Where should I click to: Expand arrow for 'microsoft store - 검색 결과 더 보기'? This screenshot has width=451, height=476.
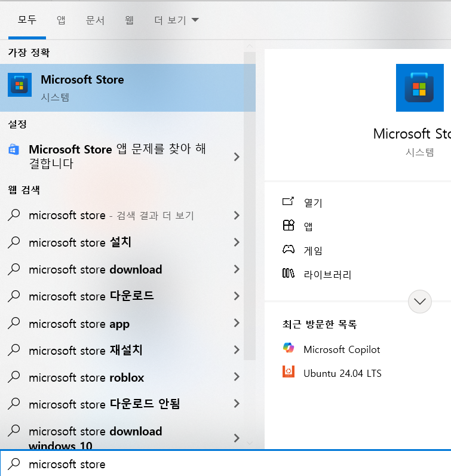[237, 215]
